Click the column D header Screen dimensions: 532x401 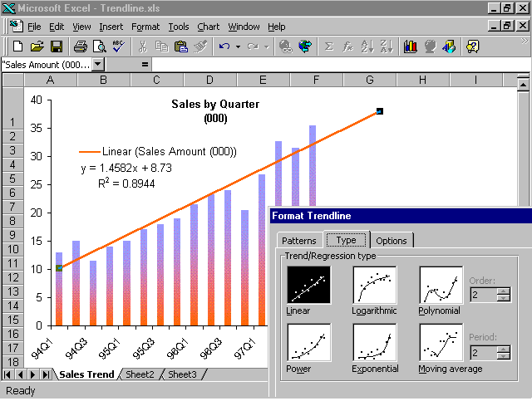[209, 80]
